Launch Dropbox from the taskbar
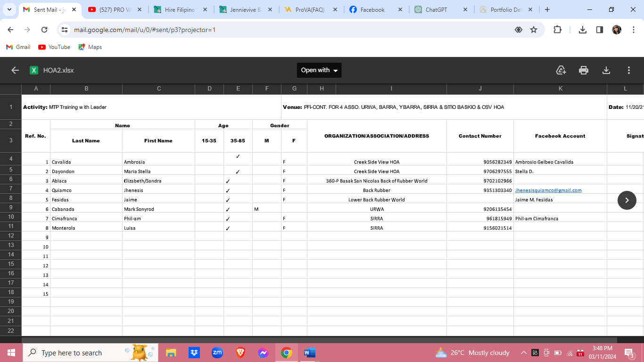The width and height of the screenshot is (644, 362). click(194, 353)
